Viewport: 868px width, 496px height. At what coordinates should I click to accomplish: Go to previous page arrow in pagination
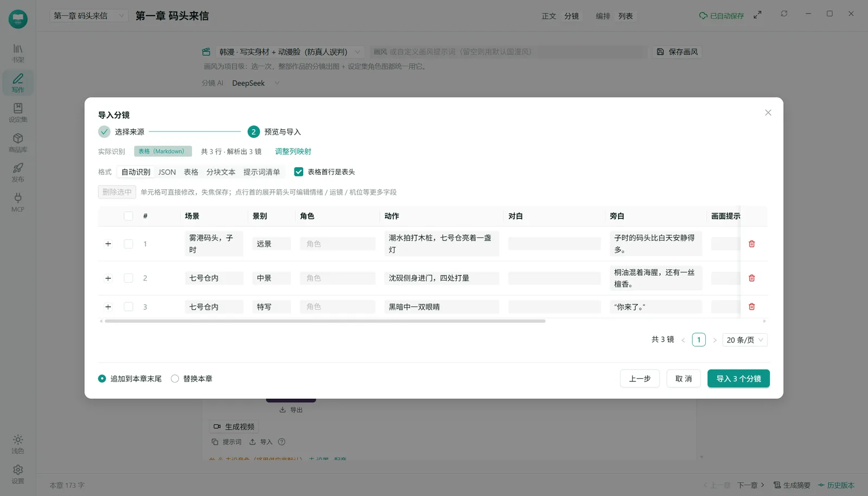(x=683, y=340)
